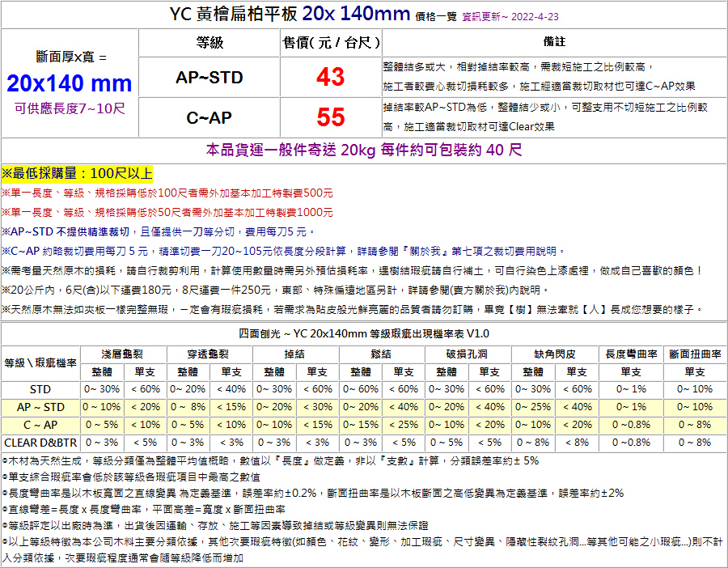
Task: Click the STD row label in defect table
Action: (x=40, y=389)
